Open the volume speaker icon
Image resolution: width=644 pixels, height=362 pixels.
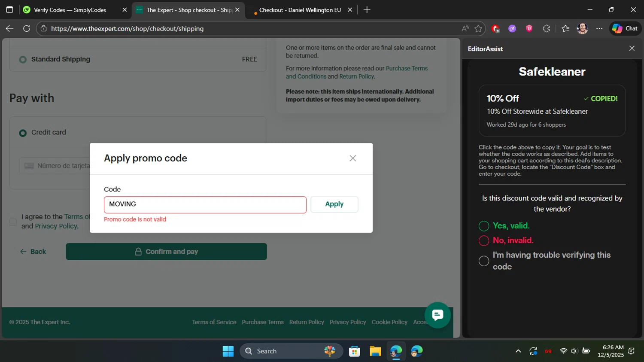coord(574,351)
